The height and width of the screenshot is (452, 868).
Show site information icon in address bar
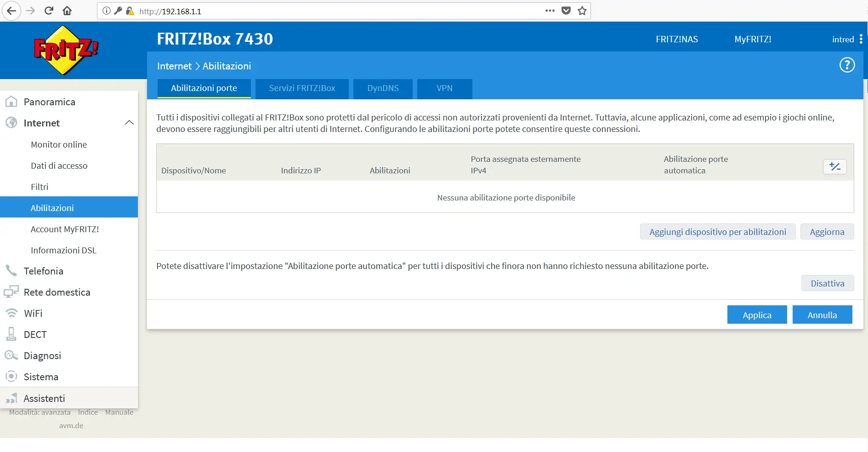tap(107, 11)
